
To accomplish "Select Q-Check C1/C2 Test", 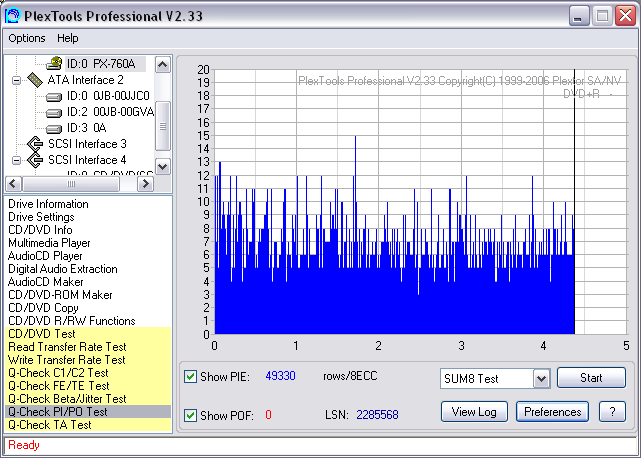I will point(88,373).
